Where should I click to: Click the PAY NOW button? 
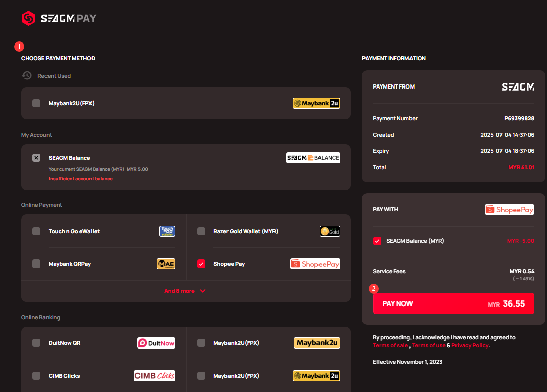tap(453, 303)
